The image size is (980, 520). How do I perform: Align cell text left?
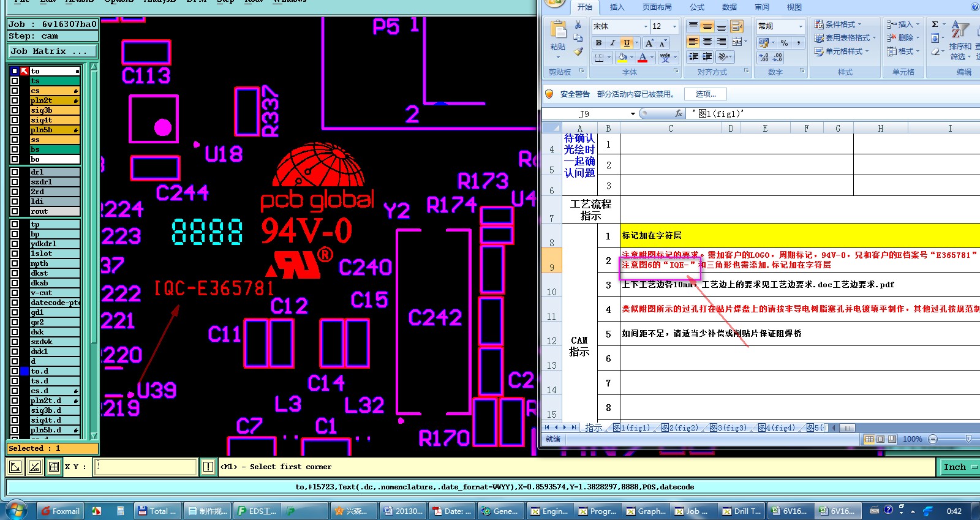(x=693, y=42)
